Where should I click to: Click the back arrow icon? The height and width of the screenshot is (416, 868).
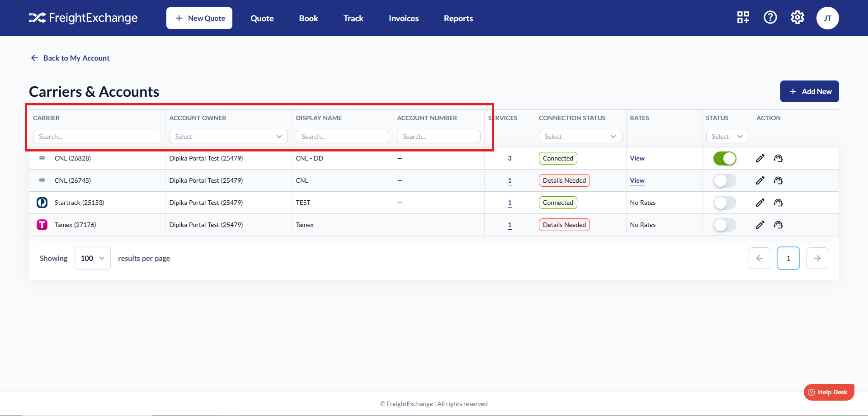point(34,58)
